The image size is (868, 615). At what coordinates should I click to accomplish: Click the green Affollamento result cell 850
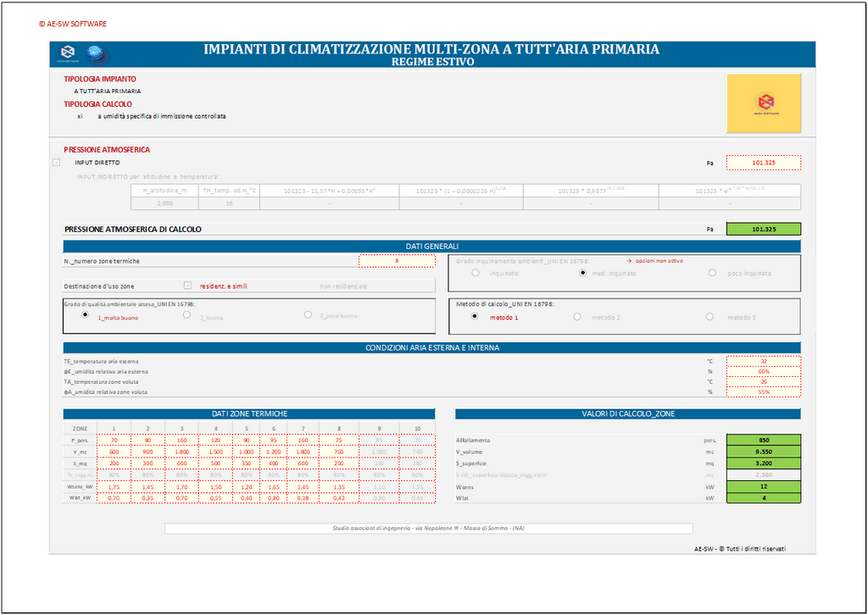coord(763,440)
